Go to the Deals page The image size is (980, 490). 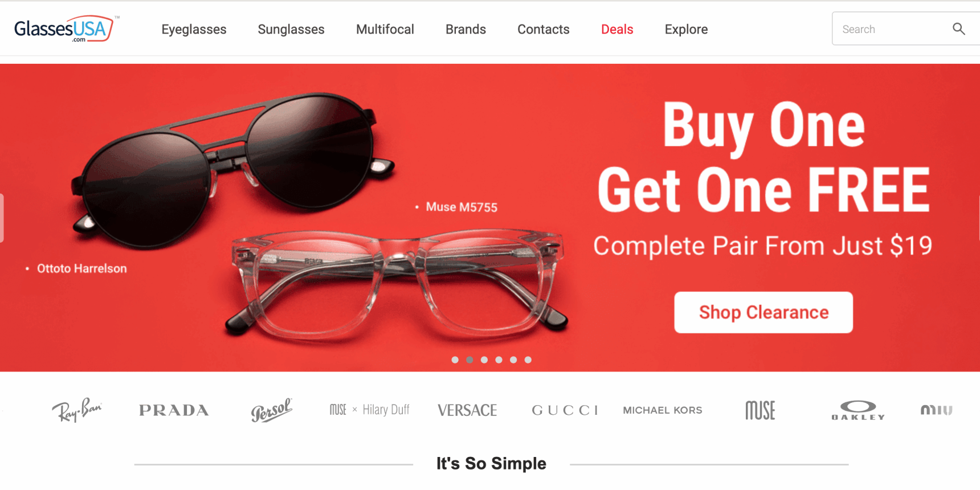(617, 29)
